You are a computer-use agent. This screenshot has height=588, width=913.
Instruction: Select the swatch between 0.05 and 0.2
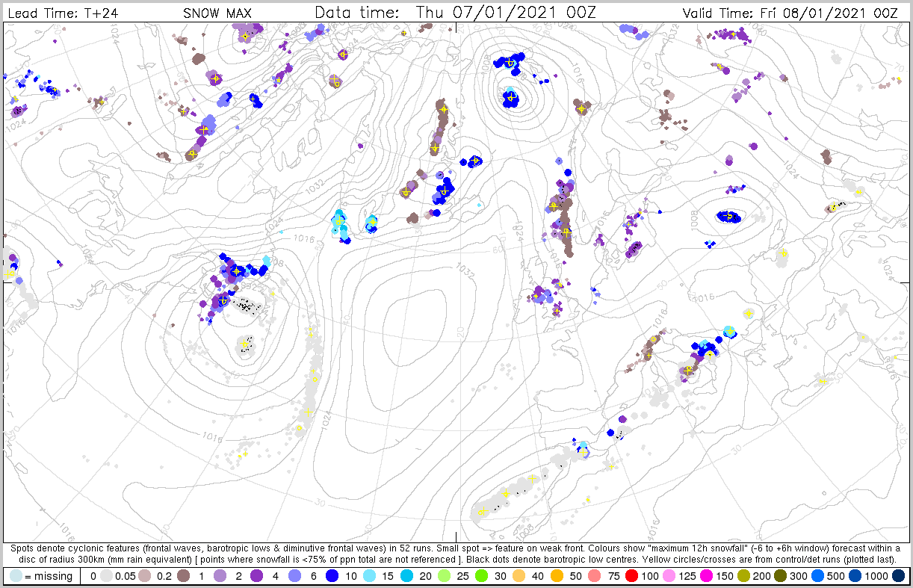click(144, 575)
